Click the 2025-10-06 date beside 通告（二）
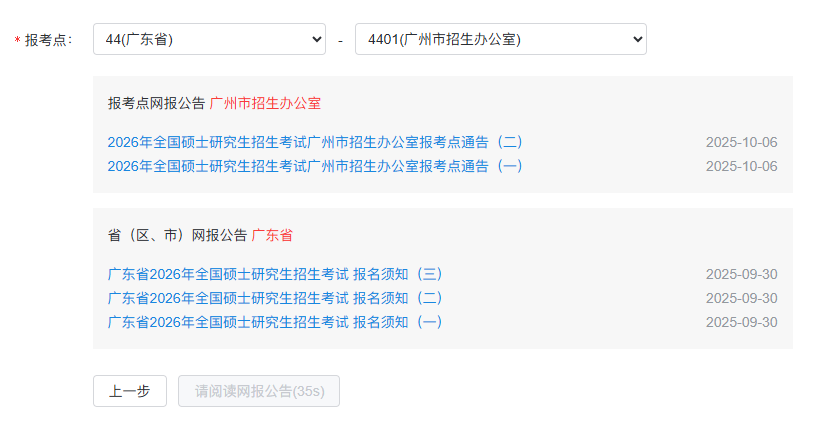 click(741, 142)
